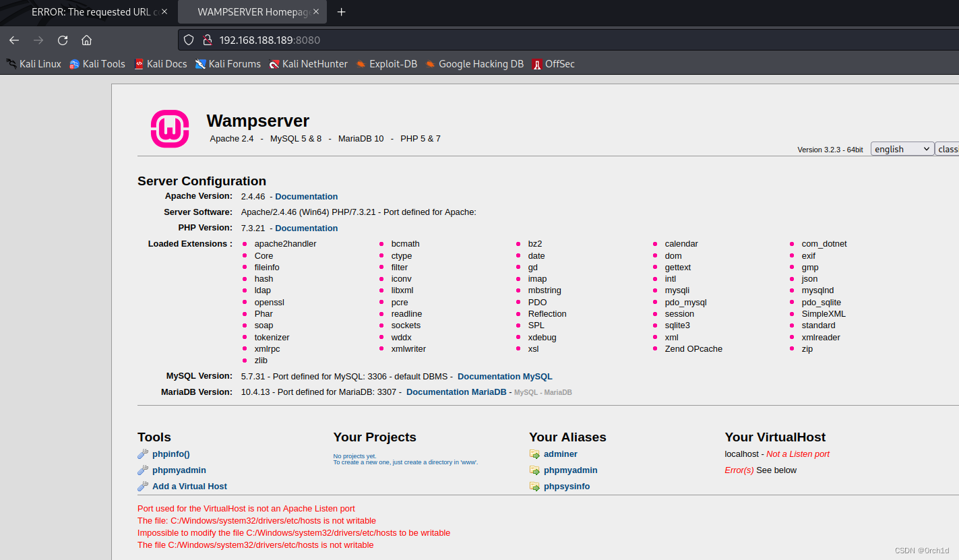This screenshot has height=560, width=959.
Task: Click the folder icon beside phpsysinfo
Action: pyautogui.click(x=534, y=487)
